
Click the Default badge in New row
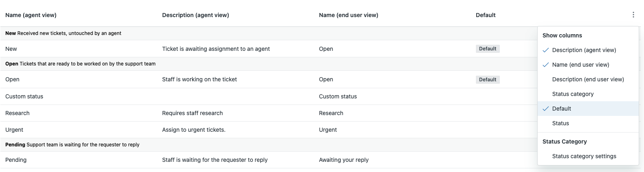pos(487,49)
